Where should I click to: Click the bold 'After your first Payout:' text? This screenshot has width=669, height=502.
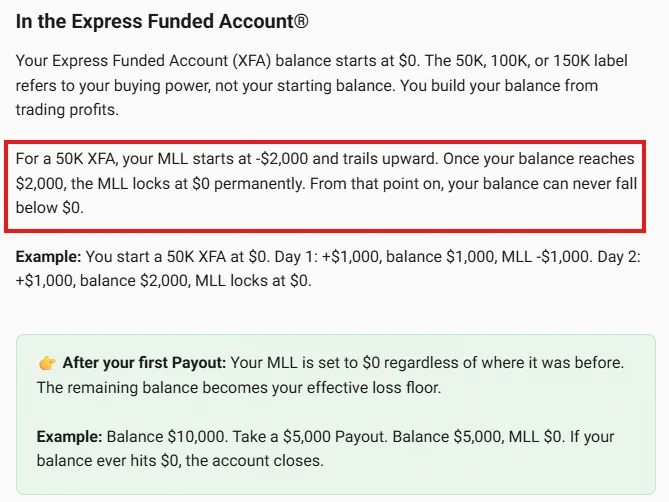[x=144, y=363]
